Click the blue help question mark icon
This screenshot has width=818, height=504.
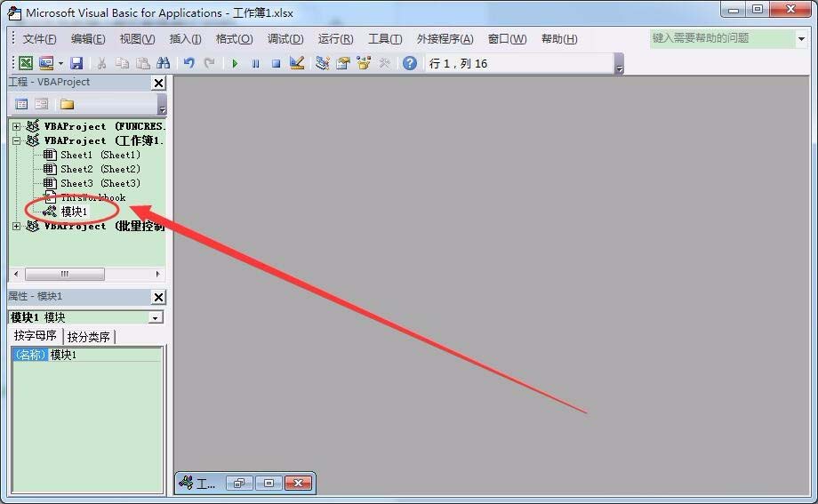tap(409, 63)
